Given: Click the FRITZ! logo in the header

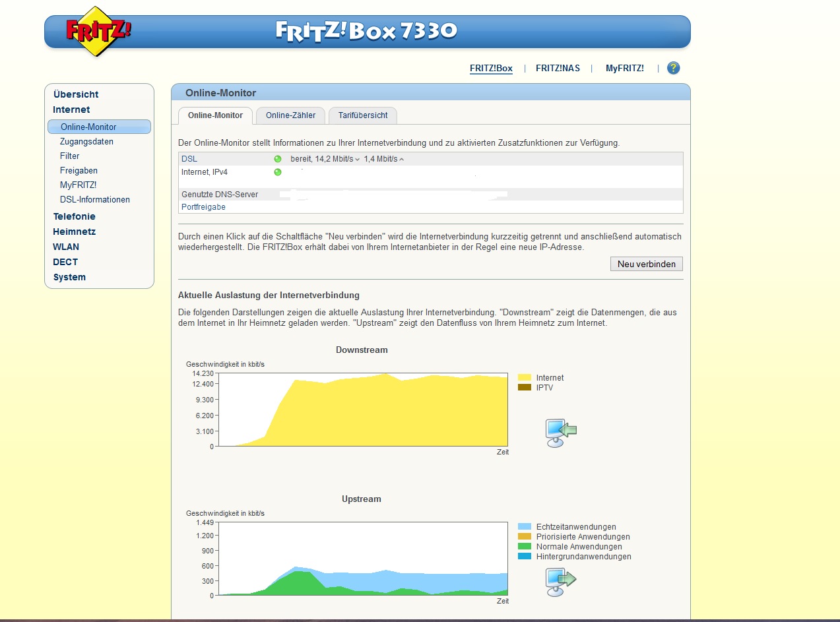Looking at the screenshot, I should 98,31.
